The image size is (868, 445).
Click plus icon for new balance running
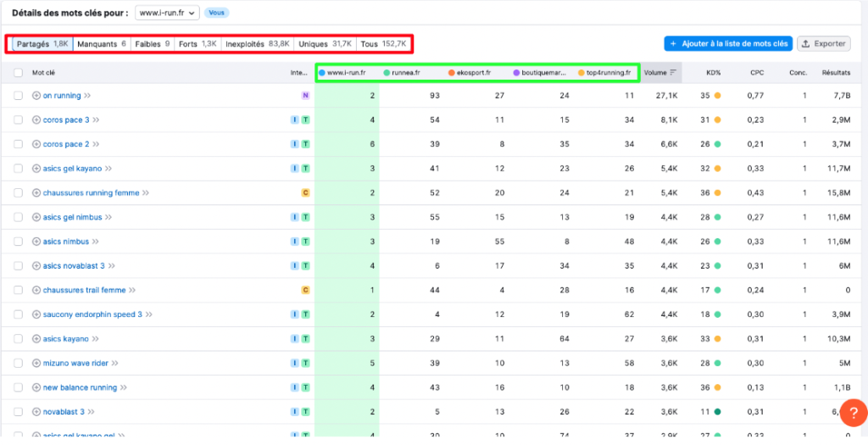tap(36, 387)
